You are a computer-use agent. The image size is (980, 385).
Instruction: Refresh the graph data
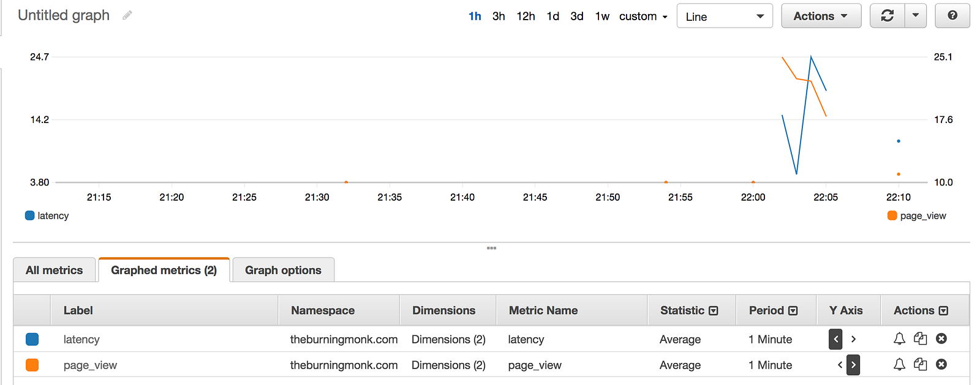[887, 16]
